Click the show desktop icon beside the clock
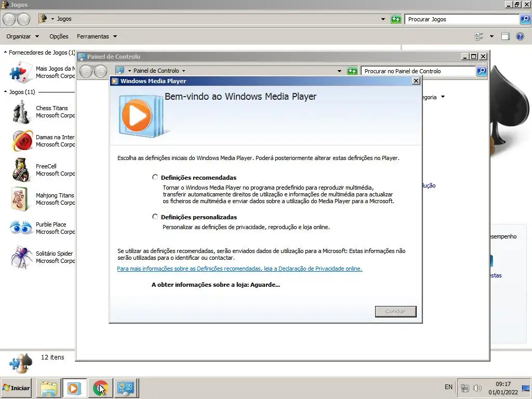The image size is (532, 399). click(x=526, y=388)
